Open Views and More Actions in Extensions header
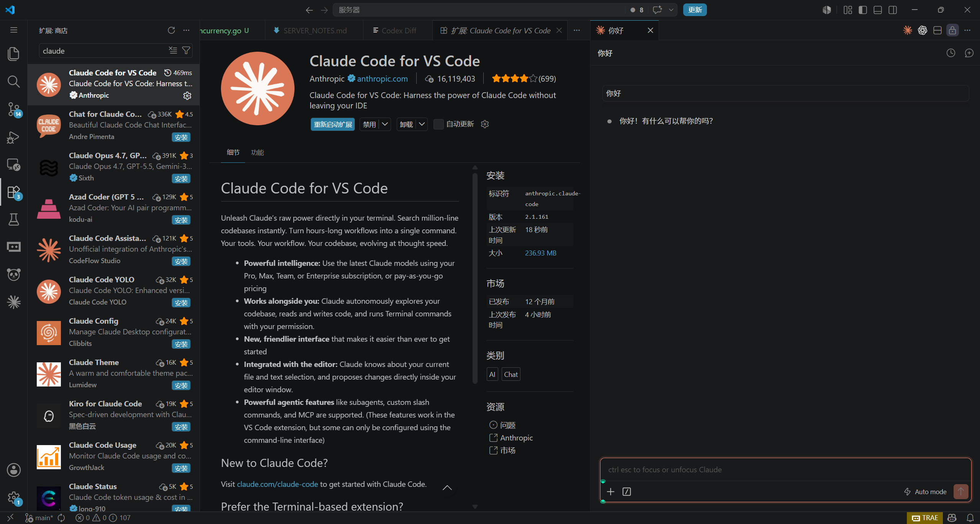Screen dimensions: 980x524 pos(187,30)
